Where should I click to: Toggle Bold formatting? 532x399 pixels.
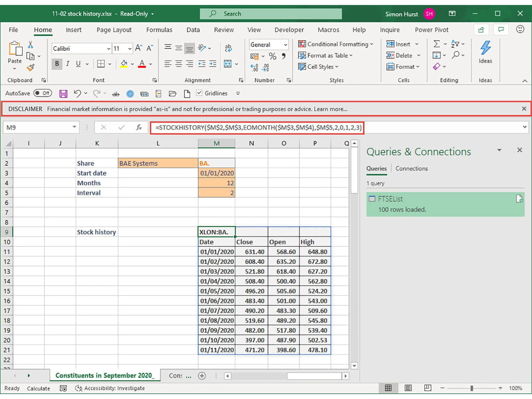(x=57, y=64)
